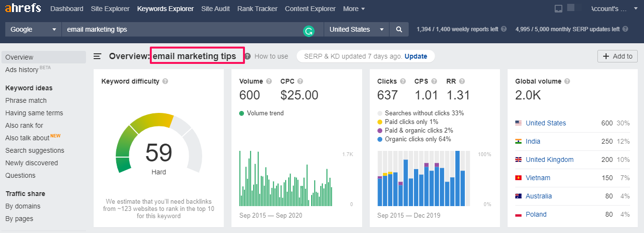This screenshot has width=644, height=233.
Task: Click the keyword search input field
Action: (x=182, y=29)
